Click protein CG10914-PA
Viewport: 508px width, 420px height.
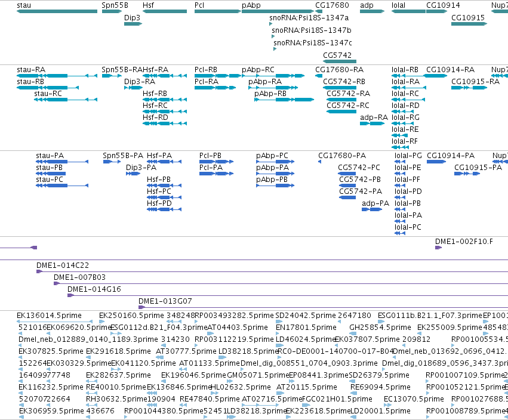coord(436,162)
